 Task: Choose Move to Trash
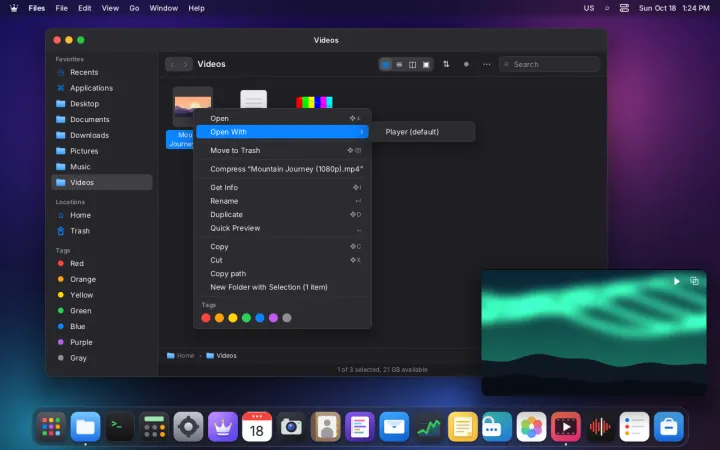click(282, 151)
